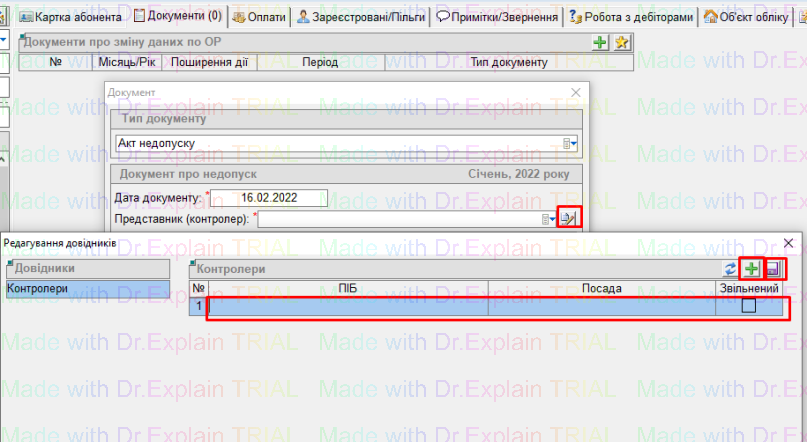Close the Документ dialog
The height and width of the screenshot is (442, 807).
tap(575, 92)
